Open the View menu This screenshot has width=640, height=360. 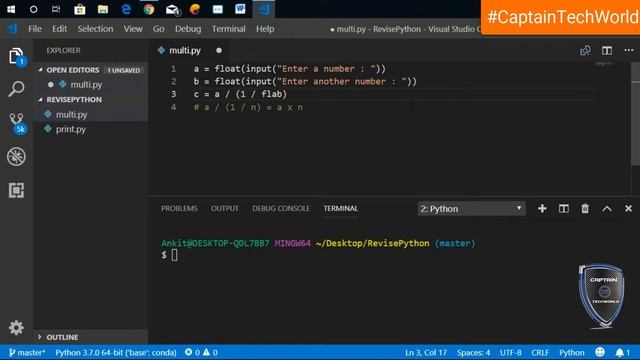coord(133,29)
